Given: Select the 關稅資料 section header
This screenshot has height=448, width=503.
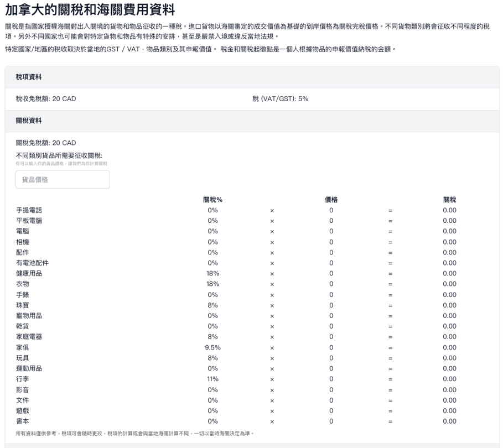Looking at the screenshot, I should 29,121.
